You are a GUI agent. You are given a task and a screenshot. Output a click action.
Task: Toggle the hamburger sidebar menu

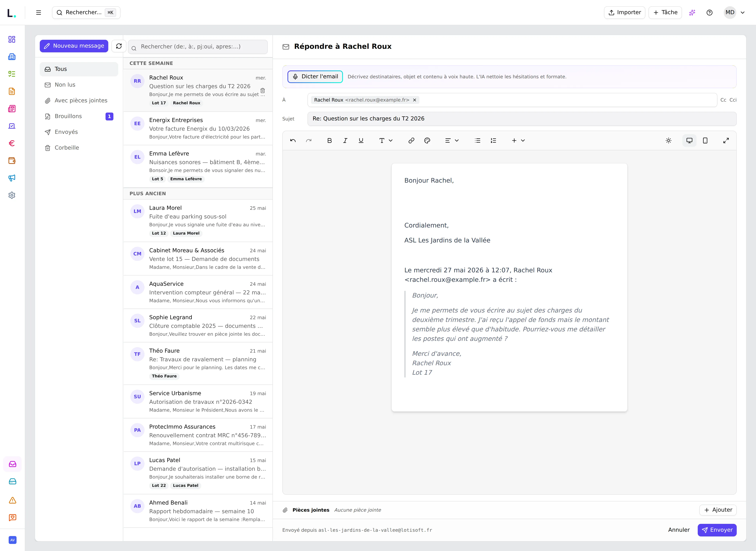point(39,12)
